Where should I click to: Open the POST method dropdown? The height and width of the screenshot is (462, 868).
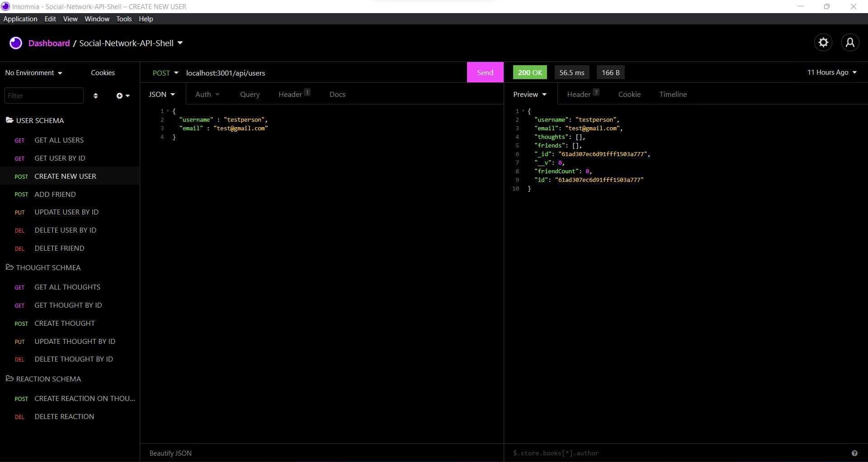(165, 72)
